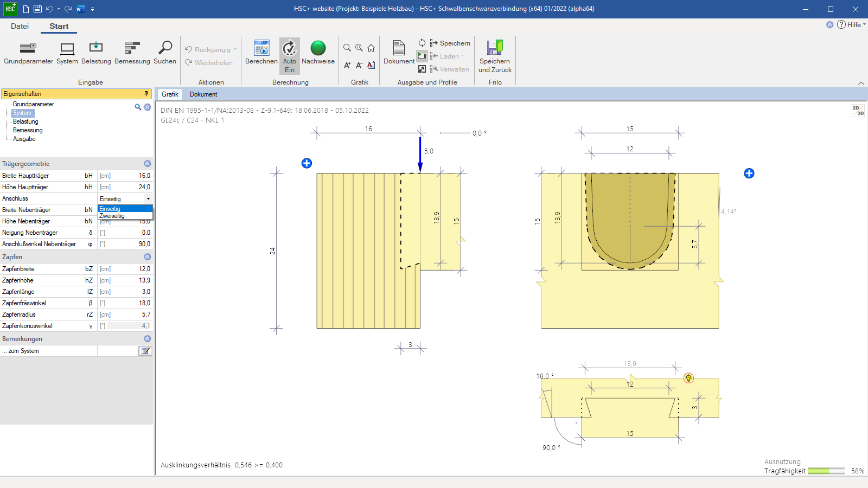Click Speichern profile button
868x488 pixels.
pos(450,43)
